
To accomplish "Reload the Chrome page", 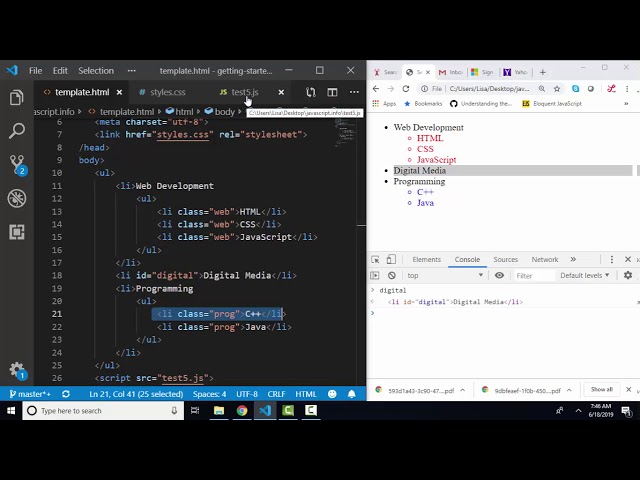I will click(406, 89).
